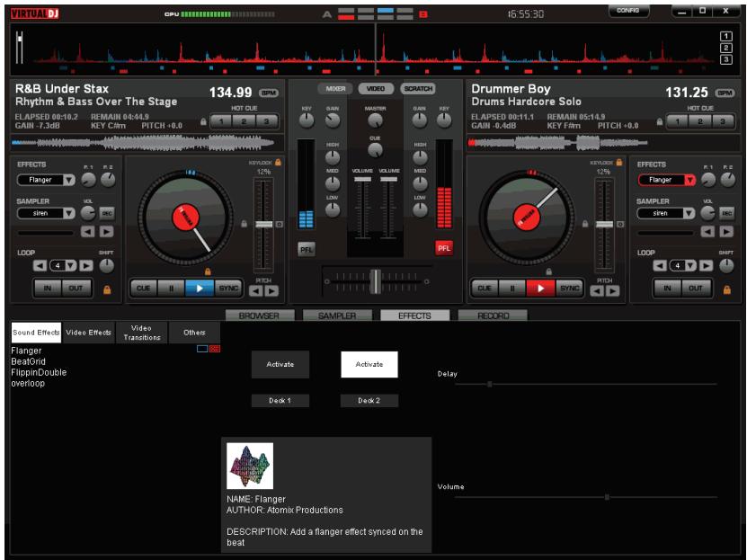The image size is (747, 560).
Task: Click right sampler next arrow
Action: [x=726, y=232]
